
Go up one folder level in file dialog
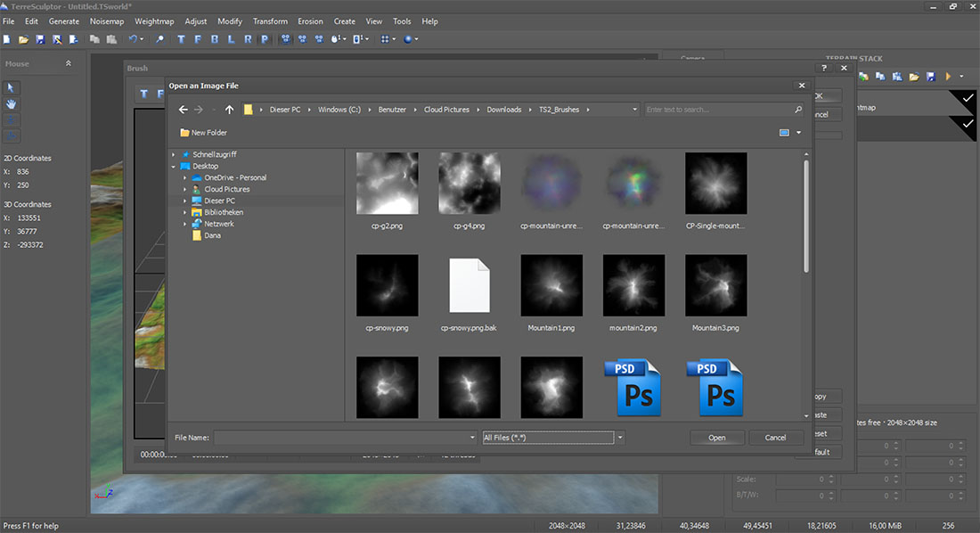tap(229, 110)
